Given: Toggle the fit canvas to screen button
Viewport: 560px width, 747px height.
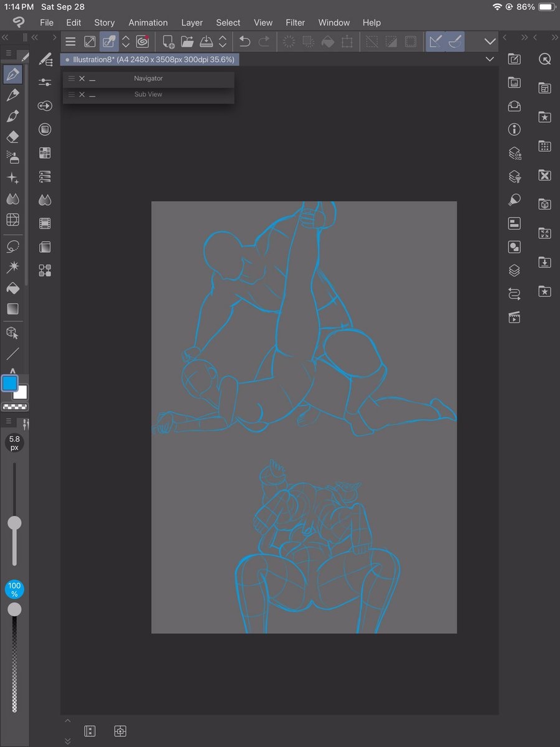Looking at the screenshot, I should click(90, 42).
